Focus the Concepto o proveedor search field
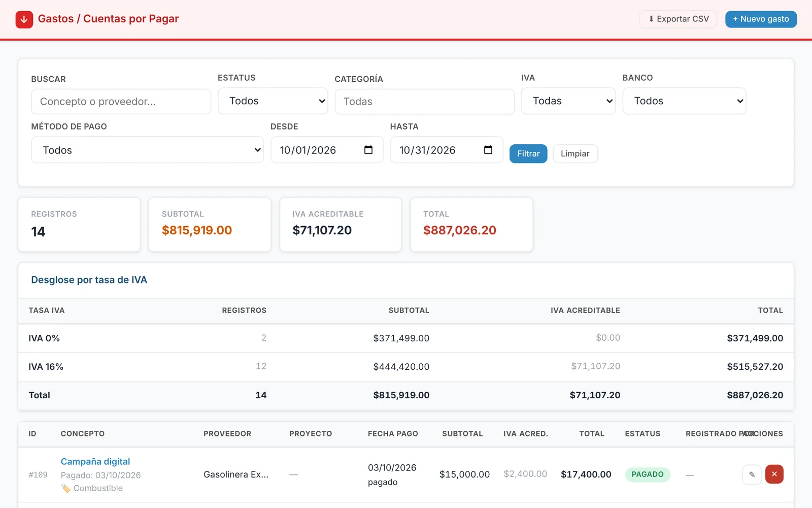The image size is (812, 508). pos(121,102)
